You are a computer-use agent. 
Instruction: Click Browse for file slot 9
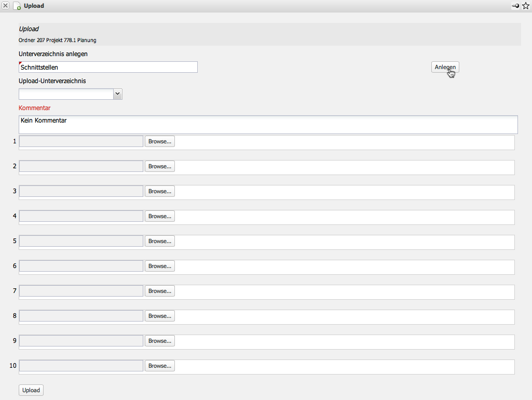(x=159, y=341)
